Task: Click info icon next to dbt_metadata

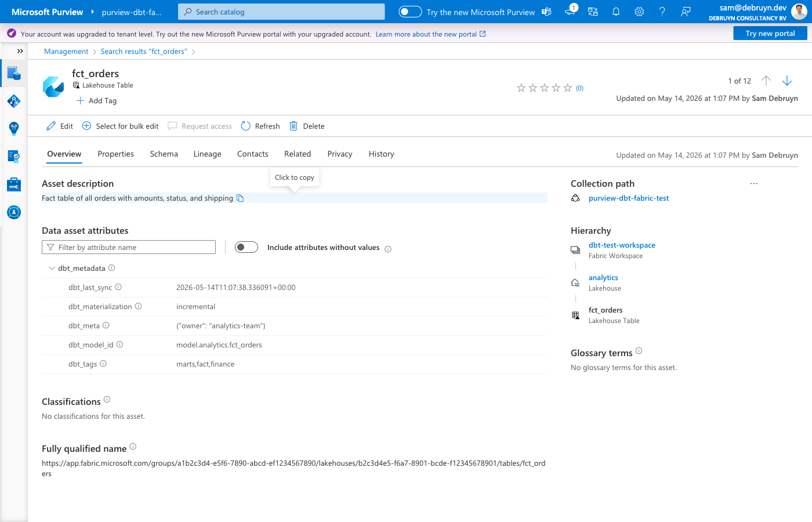Action: click(112, 268)
